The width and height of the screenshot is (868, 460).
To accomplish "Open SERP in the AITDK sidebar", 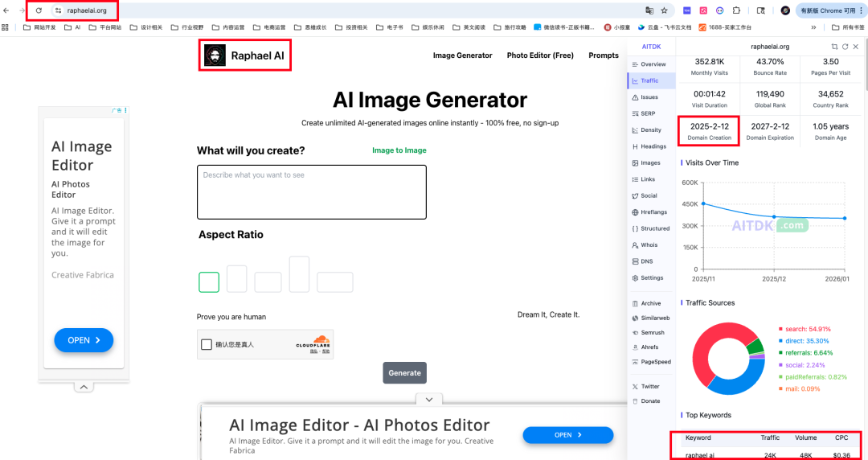I will click(x=652, y=113).
